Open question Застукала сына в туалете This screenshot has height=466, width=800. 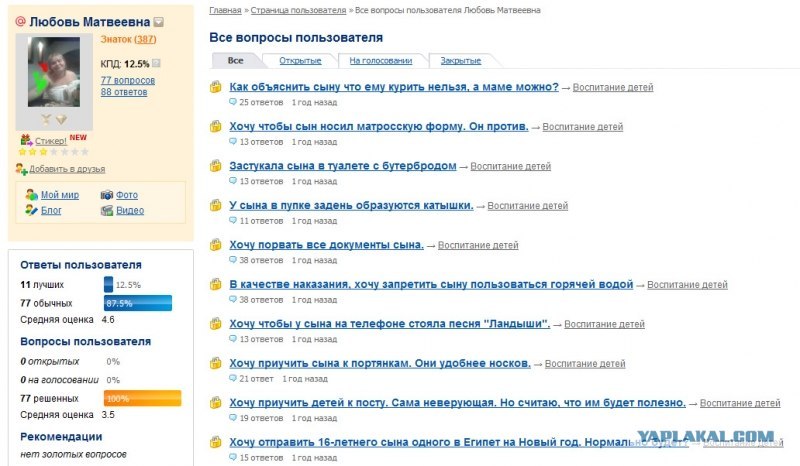(x=343, y=166)
